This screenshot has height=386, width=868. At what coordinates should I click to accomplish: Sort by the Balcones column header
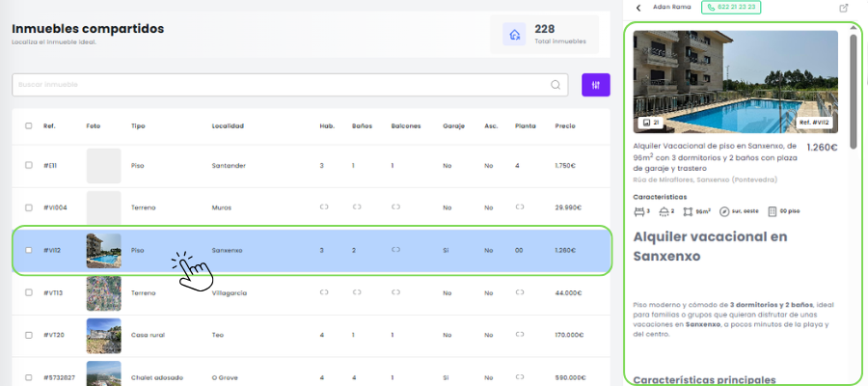pos(406,125)
